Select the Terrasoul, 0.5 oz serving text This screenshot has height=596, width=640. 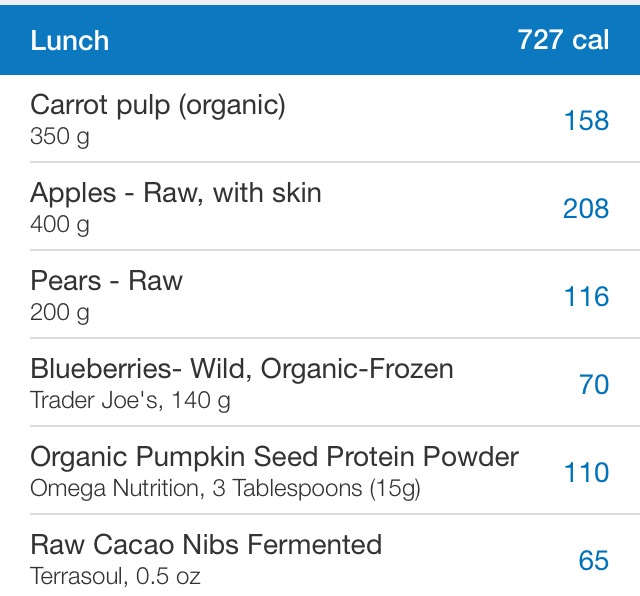click(x=116, y=576)
